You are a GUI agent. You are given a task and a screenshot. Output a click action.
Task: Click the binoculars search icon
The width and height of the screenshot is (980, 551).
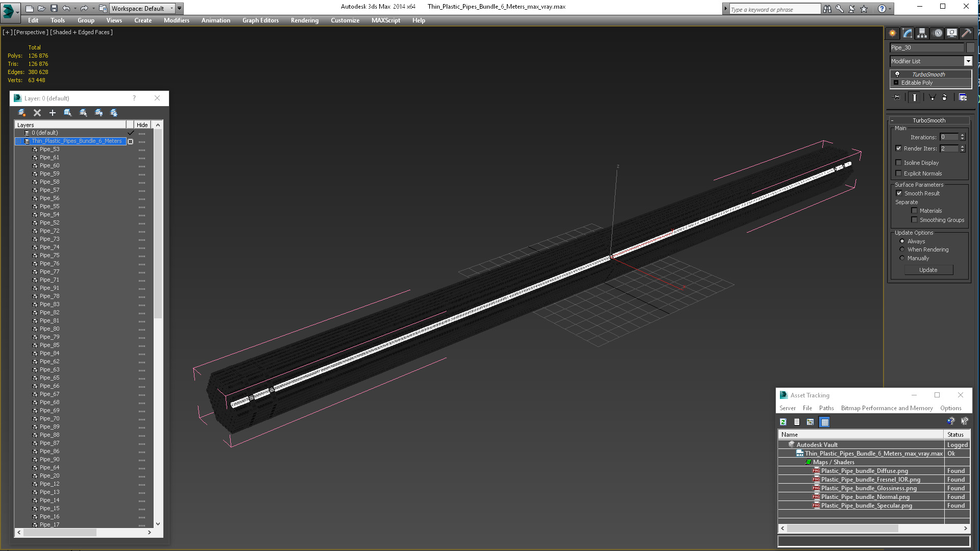827,9
